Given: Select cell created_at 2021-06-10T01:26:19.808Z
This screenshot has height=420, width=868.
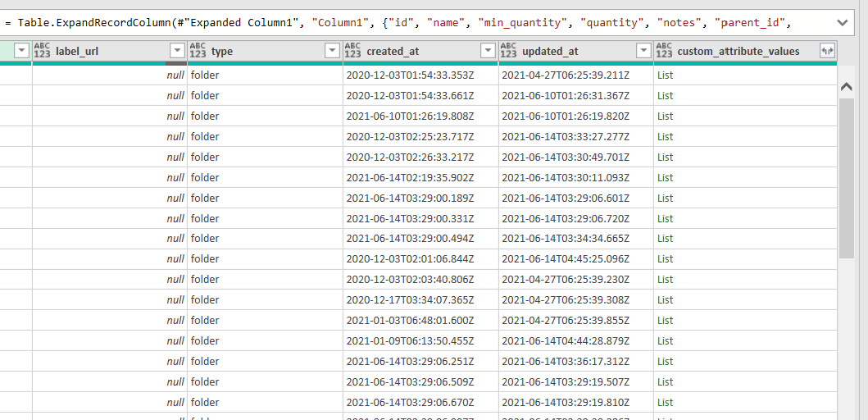Looking at the screenshot, I should click(x=420, y=116).
